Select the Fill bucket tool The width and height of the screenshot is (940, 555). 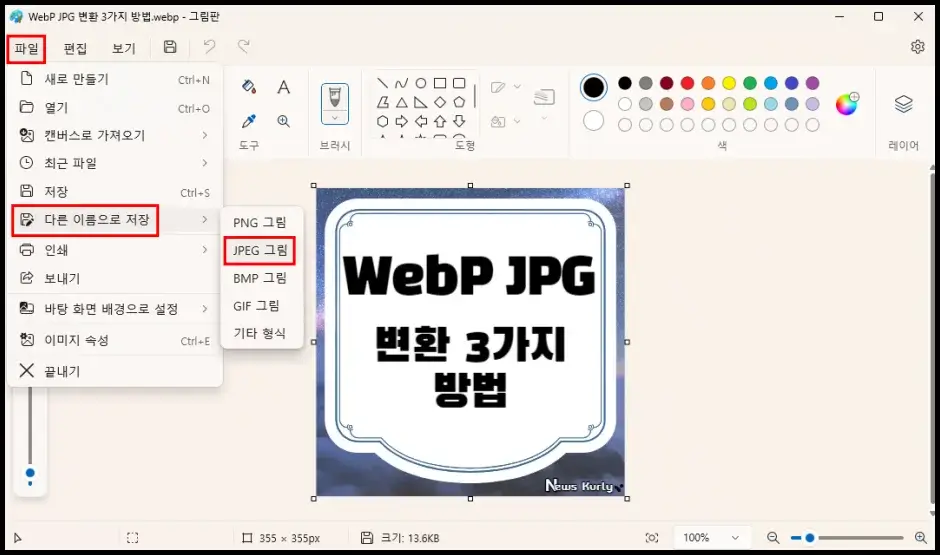point(249,88)
